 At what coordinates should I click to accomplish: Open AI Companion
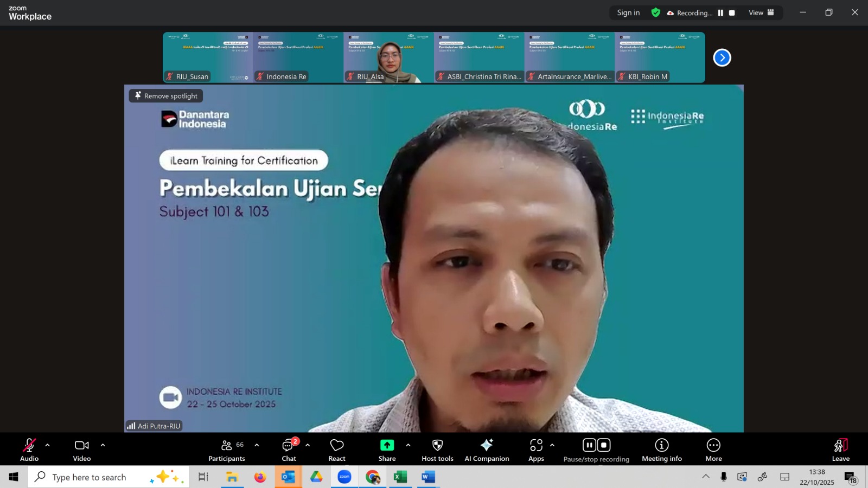[x=487, y=450]
